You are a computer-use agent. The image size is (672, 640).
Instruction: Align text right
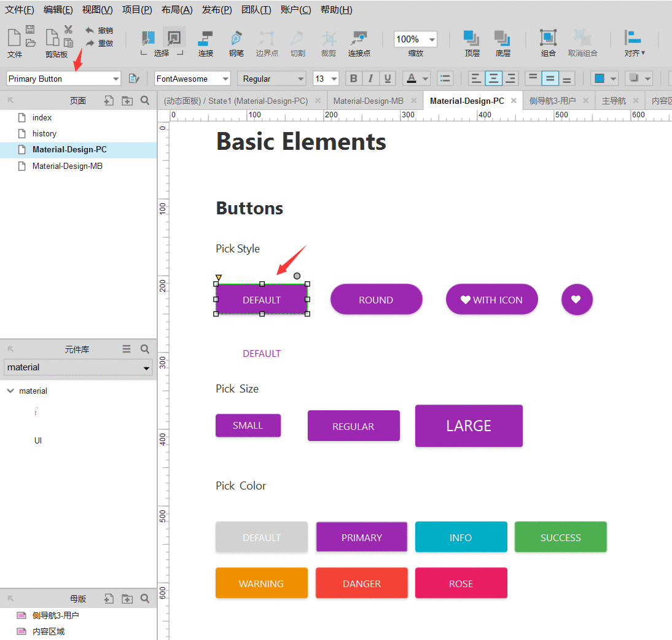[x=510, y=79]
